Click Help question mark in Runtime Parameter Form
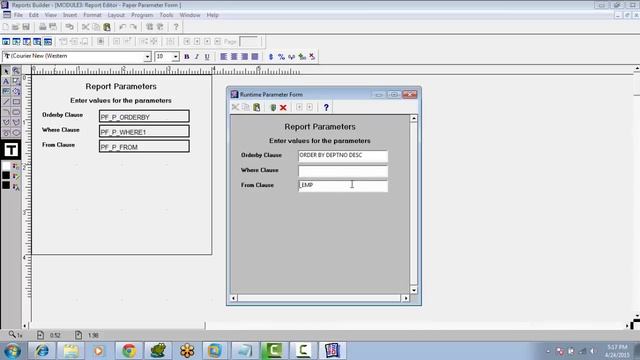 coord(326,107)
